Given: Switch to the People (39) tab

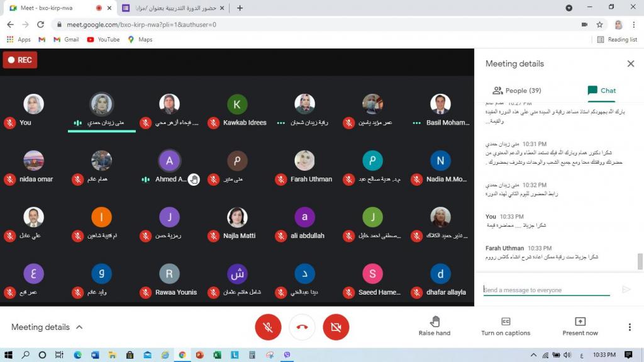Looking at the screenshot, I should (516, 91).
